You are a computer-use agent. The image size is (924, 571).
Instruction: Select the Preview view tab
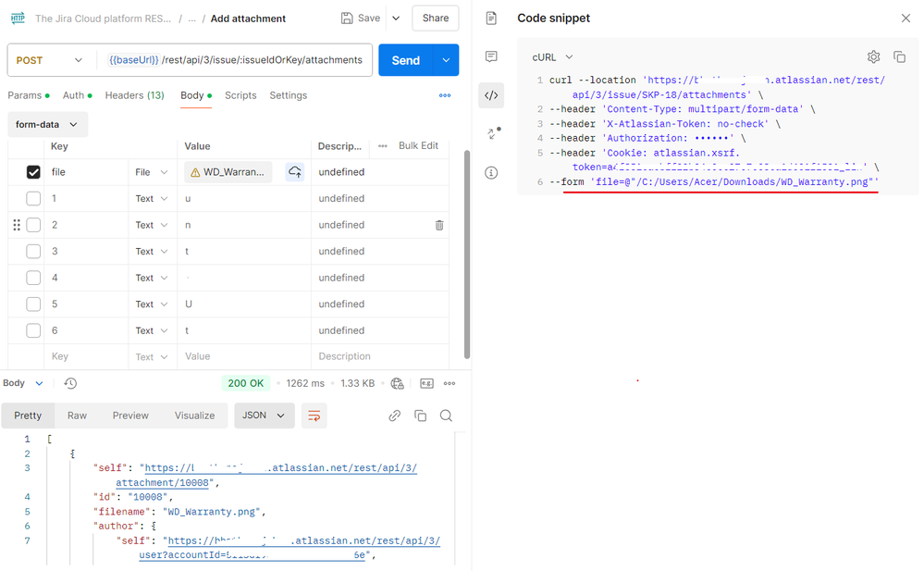tap(130, 416)
